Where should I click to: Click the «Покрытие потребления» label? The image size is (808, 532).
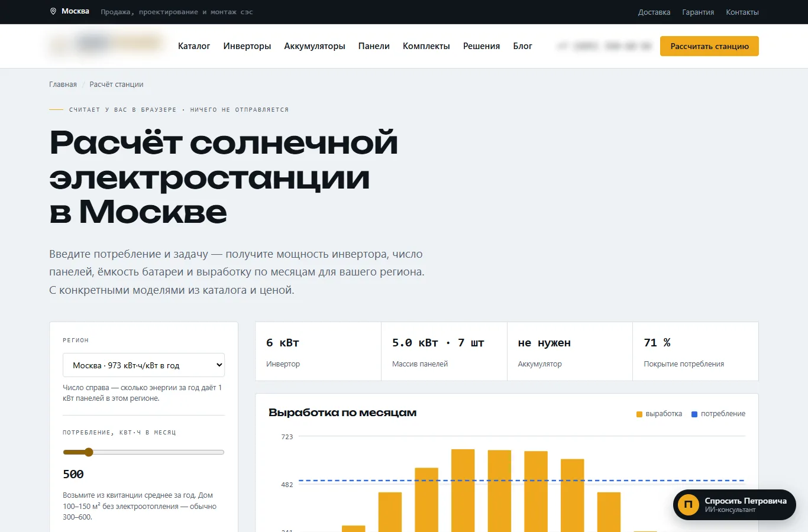(684, 364)
